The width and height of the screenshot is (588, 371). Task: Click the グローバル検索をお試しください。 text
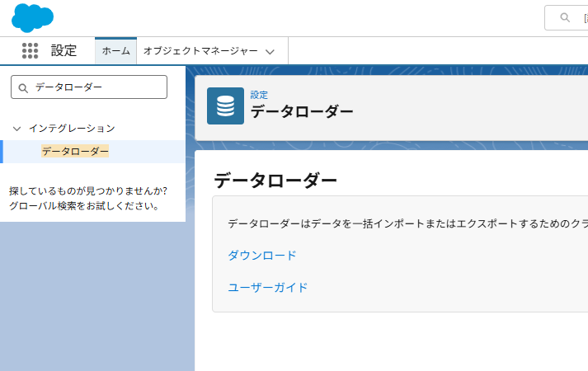pos(86,206)
